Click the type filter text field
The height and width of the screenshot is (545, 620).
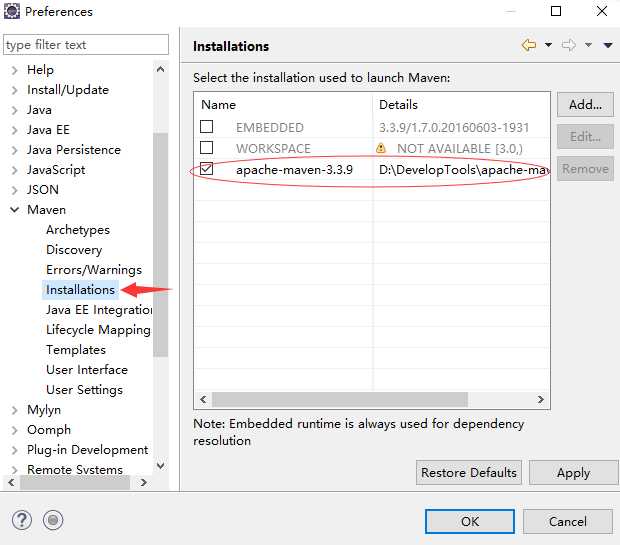[86, 44]
